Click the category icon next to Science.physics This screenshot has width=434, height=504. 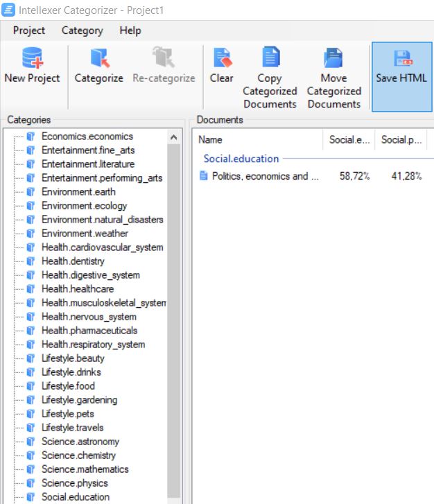coord(31,483)
